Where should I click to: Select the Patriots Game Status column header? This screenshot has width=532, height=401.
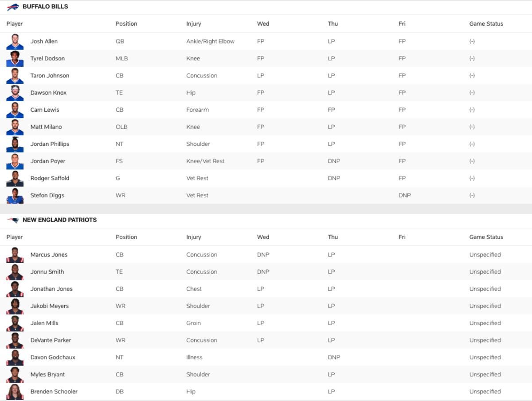[486, 237]
